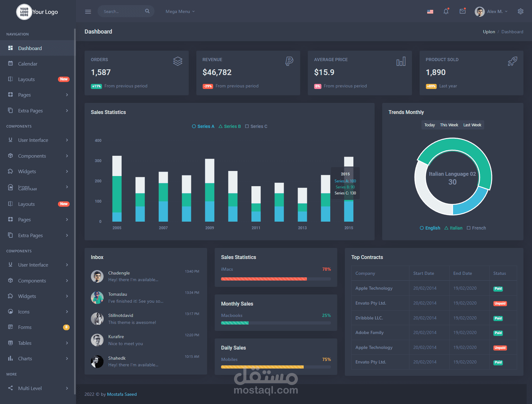
Task: Click Paid badge in Dribbble LLC. row
Action: (x=498, y=318)
